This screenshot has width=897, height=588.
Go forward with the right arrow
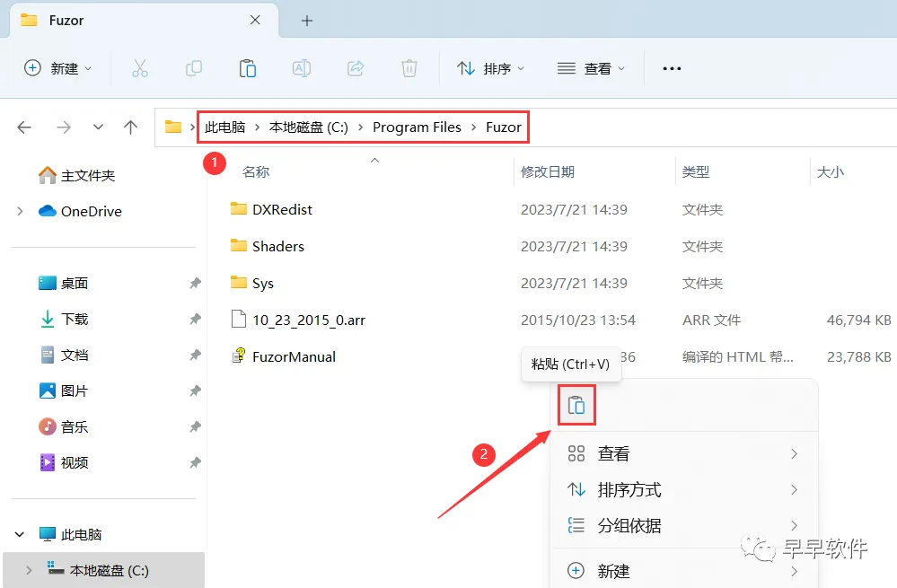pos(64,127)
